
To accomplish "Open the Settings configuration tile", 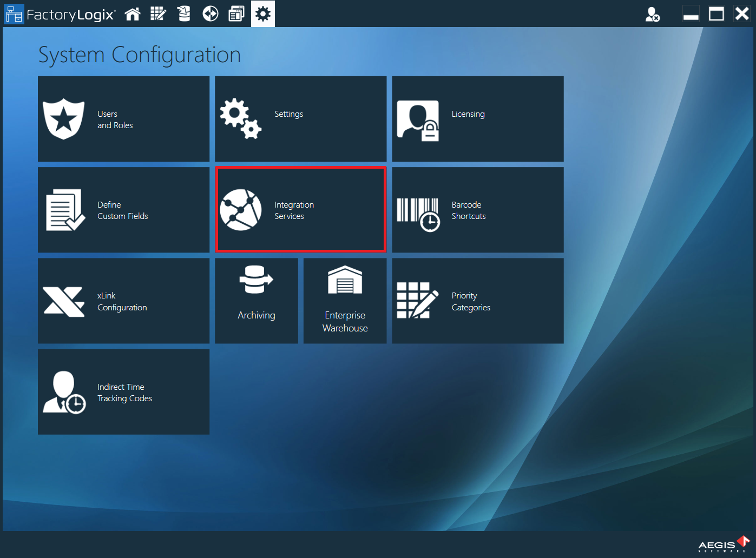I will [300, 119].
